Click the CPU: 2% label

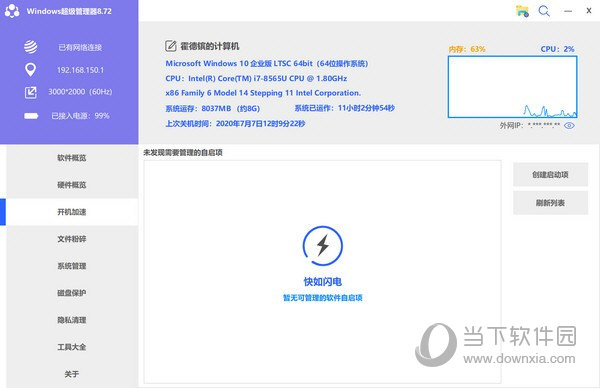[557, 49]
